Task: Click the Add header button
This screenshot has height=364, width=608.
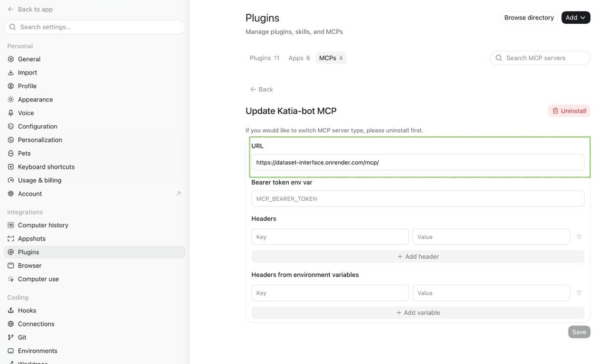Action: tap(418, 256)
